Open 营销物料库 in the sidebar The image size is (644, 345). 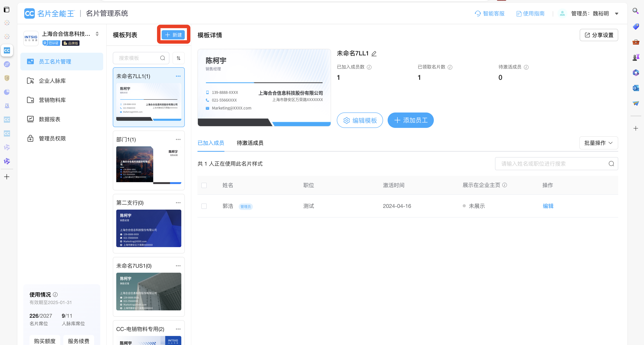click(62, 100)
